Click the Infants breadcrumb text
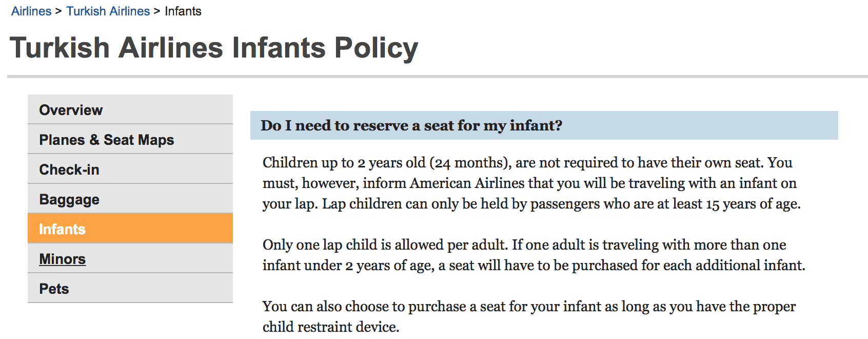This screenshot has width=868, height=339. (x=183, y=11)
